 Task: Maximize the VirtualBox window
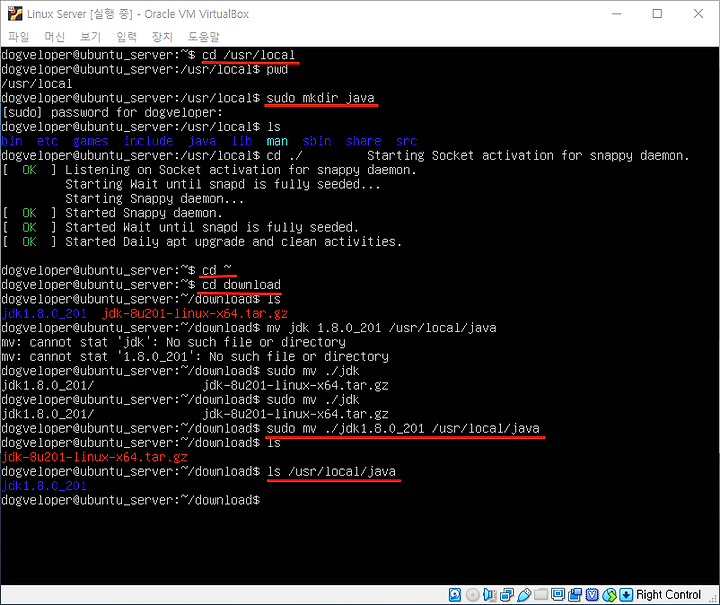657,14
